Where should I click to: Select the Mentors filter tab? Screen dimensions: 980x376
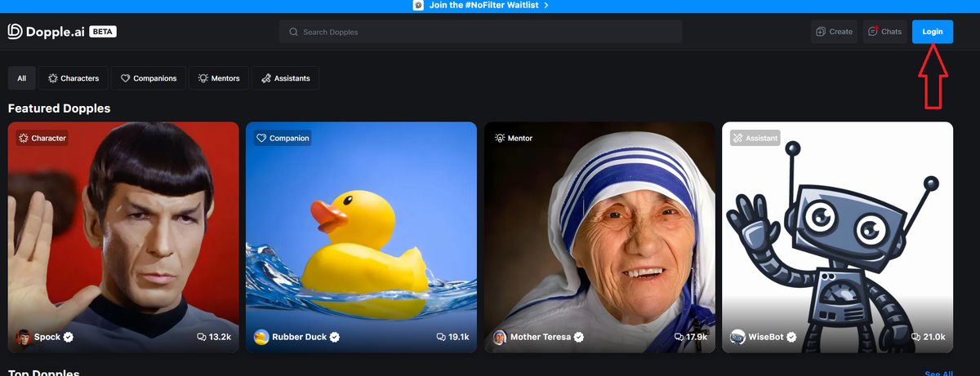(218, 78)
